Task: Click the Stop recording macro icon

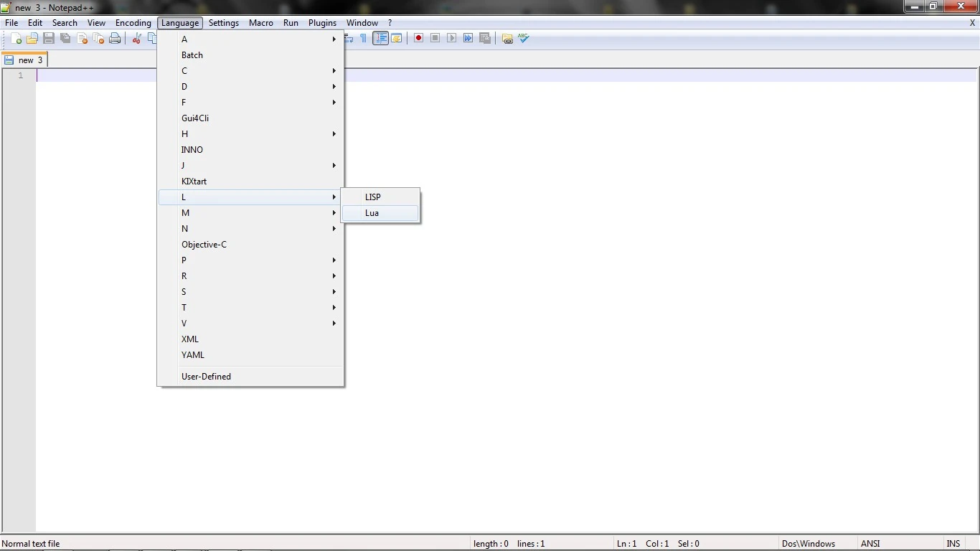Action: click(x=435, y=39)
